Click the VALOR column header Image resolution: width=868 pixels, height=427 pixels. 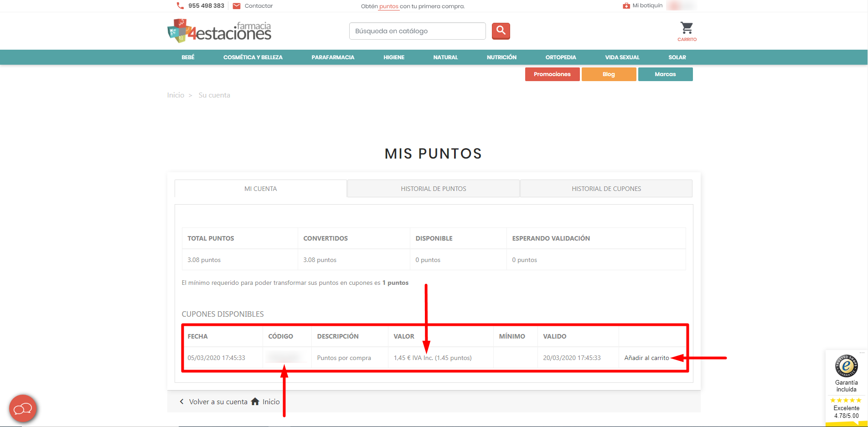[404, 336]
